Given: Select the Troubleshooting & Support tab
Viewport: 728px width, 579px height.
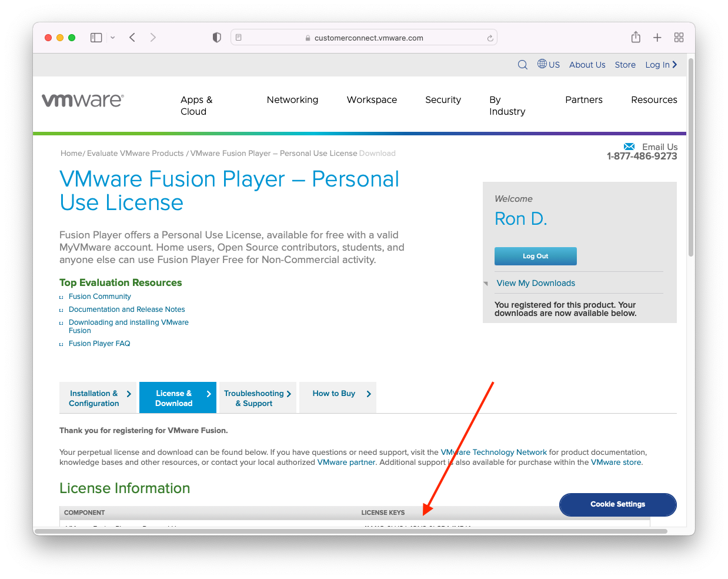Looking at the screenshot, I should tap(257, 398).
